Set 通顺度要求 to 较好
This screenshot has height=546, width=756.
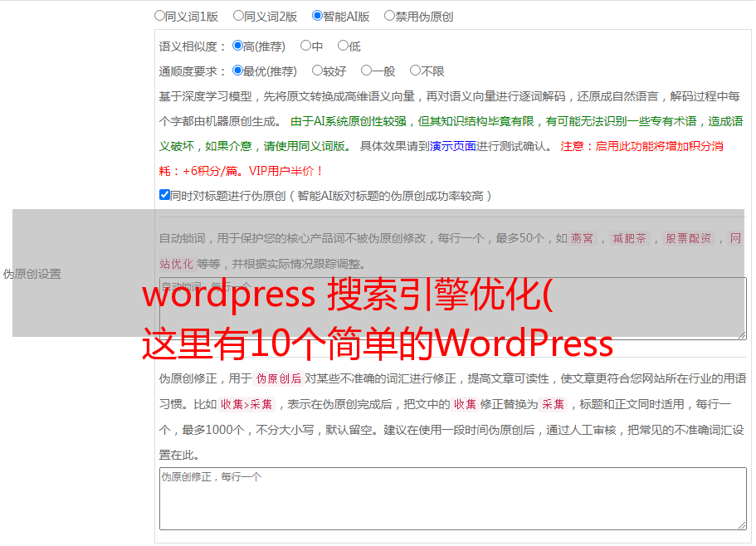tap(317, 71)
